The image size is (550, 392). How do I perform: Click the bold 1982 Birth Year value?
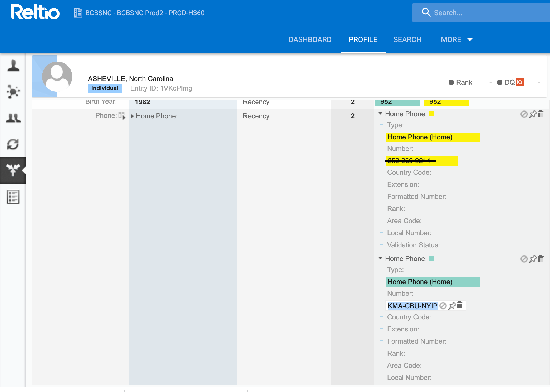point(143,102)
